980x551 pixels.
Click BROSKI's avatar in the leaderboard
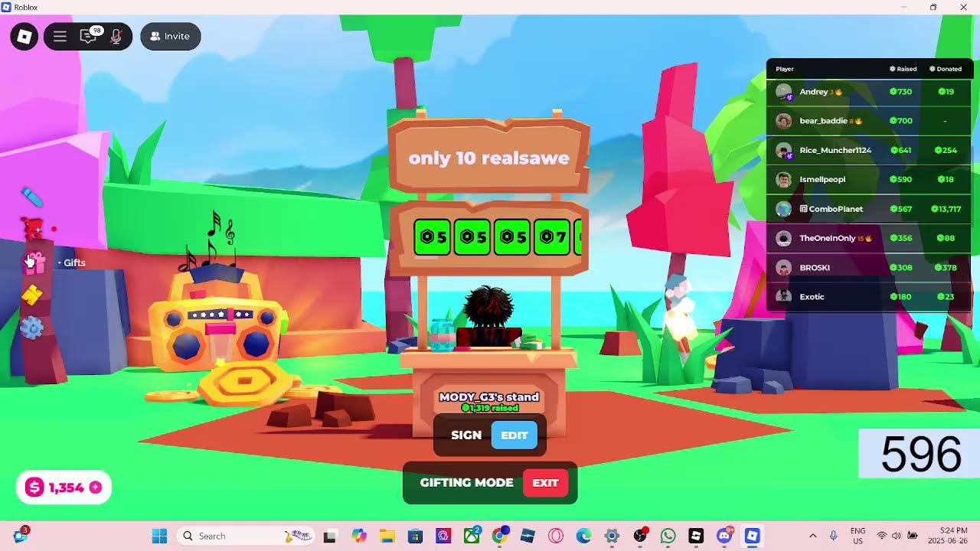(783, 268)
